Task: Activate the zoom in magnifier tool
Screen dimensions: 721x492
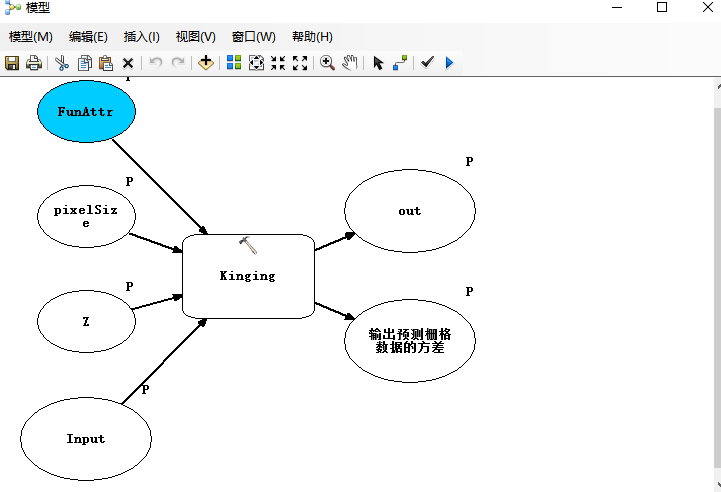Action: pos(327,63)
